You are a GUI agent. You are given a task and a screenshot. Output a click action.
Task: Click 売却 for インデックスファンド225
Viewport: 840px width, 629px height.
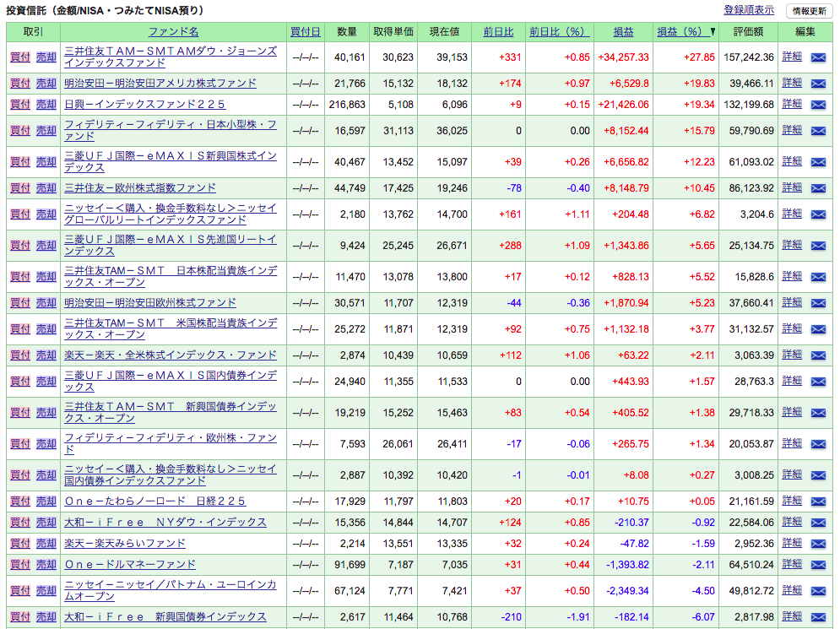click(x=46, y=104)
